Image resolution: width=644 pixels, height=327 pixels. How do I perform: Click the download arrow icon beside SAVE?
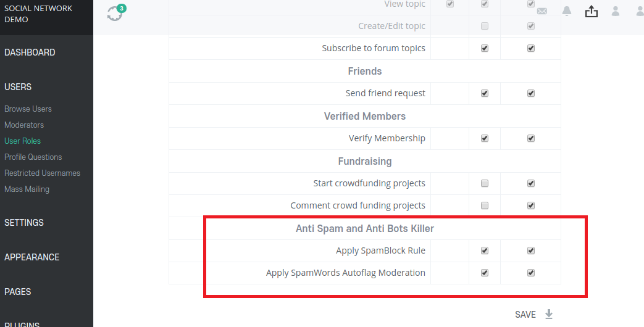[549, 315]
